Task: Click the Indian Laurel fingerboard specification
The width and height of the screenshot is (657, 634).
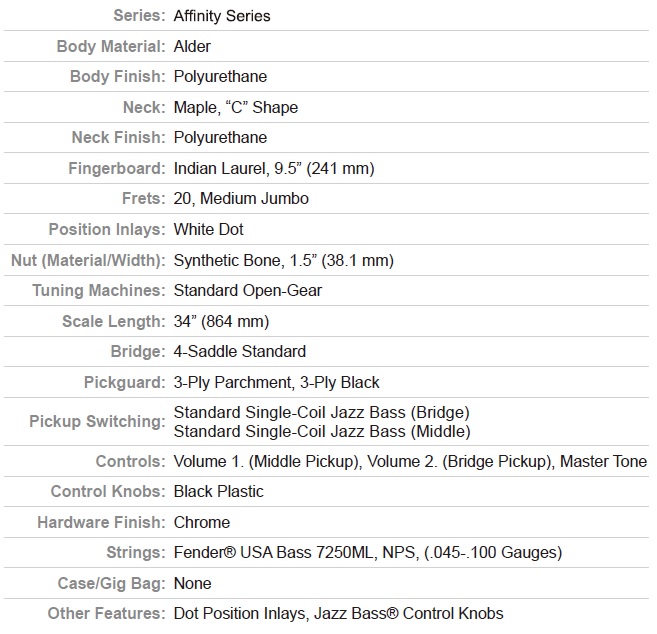Action: pos(274,168)
